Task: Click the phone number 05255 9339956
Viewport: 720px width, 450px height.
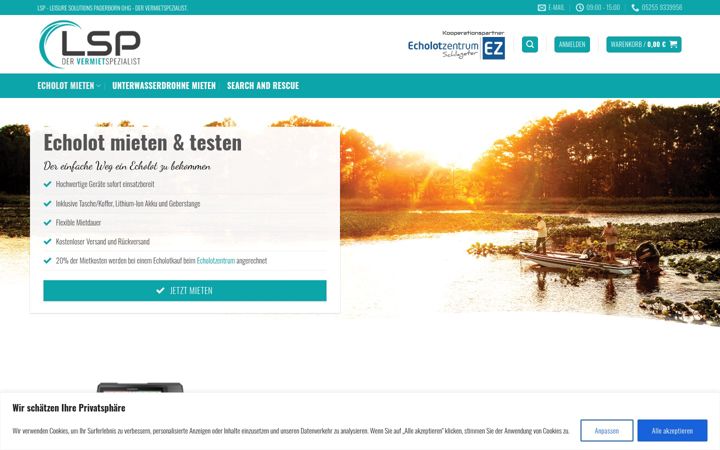Action: (x=661, y=7)
